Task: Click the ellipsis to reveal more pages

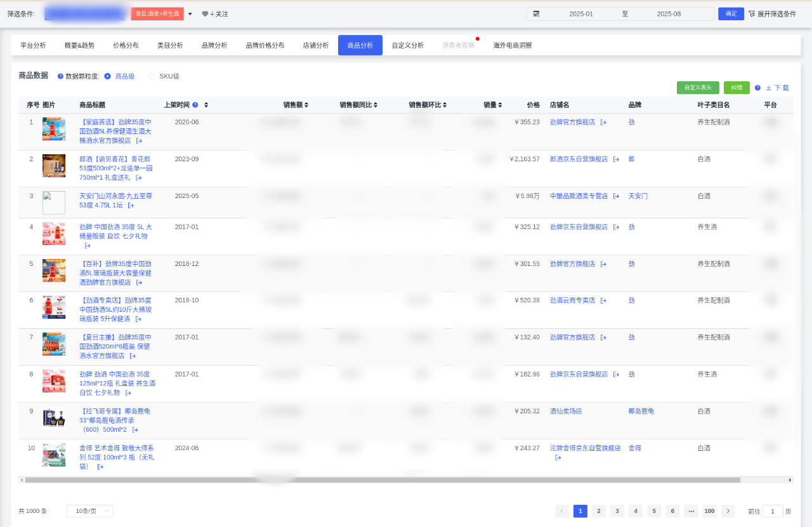Action: [x=690, y=510]
